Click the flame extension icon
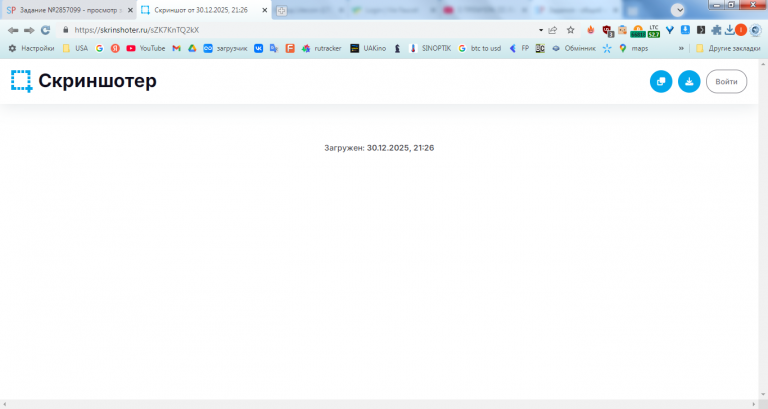The width and height of the screenshot is (768, 409). (x=591, y=30)
